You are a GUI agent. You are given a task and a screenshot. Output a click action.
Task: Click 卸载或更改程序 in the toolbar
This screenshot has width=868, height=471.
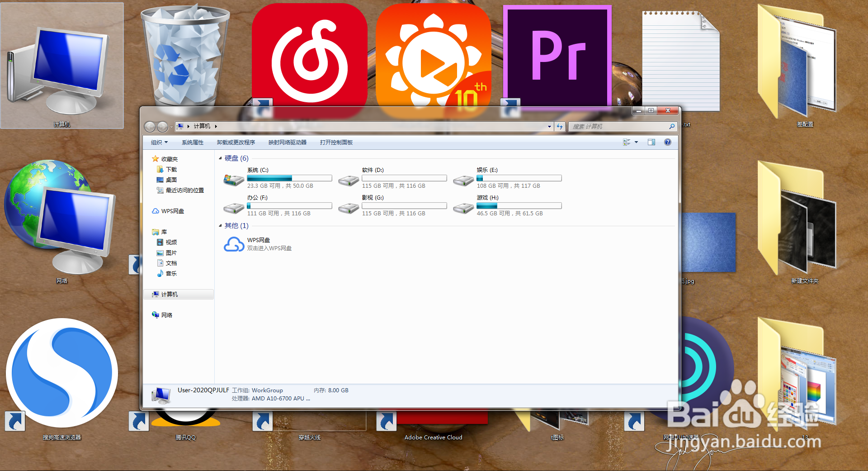pos(236,142)
